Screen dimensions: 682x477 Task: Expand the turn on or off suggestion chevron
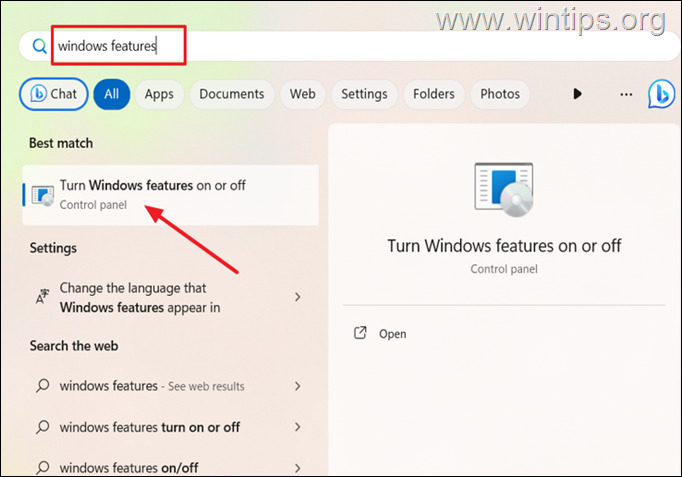pyautogui.click(x=298, y=427)
